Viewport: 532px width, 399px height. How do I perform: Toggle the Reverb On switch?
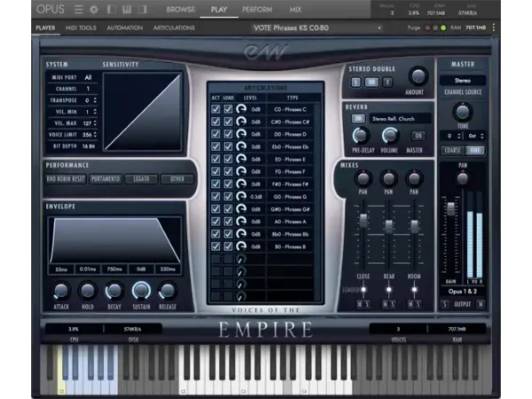pos(358,119)
